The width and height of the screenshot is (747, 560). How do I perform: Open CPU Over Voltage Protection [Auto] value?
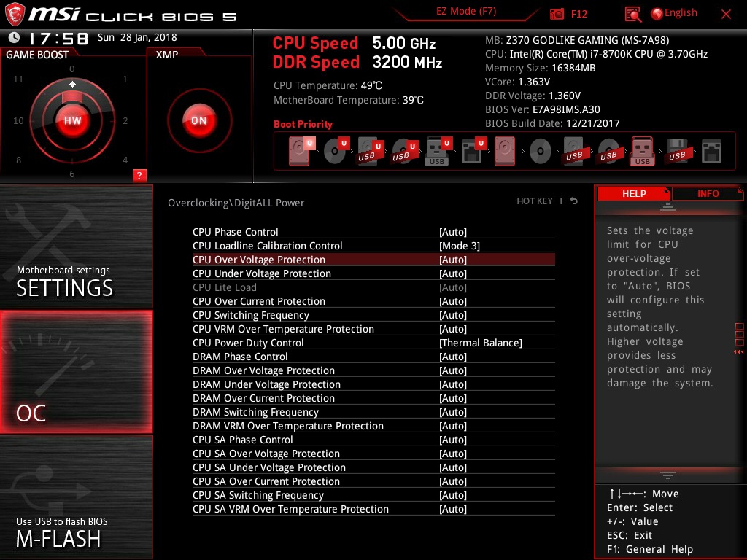click(453, 260)
